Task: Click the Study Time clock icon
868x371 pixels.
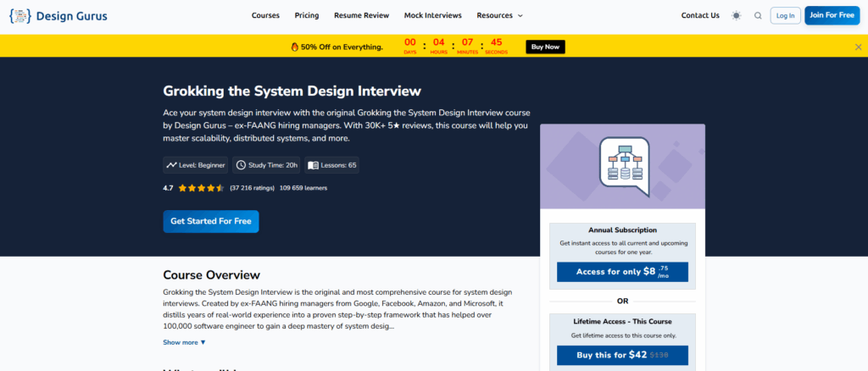Action: (x=240, y=165)
